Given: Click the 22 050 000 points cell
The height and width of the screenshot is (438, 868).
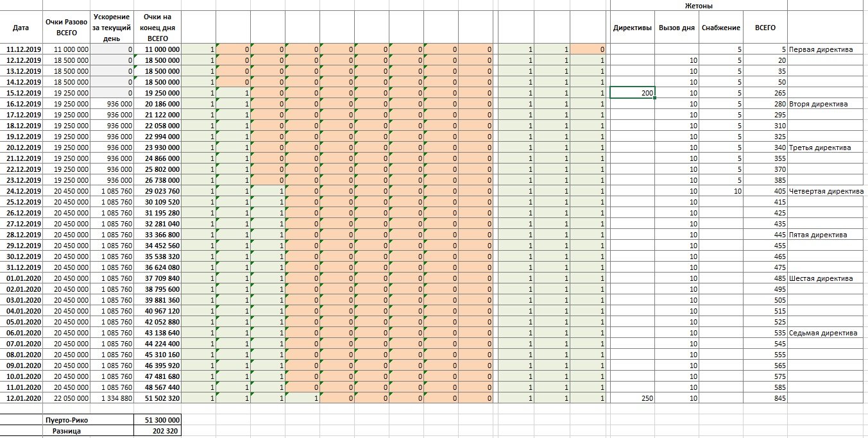Looking at the screenshot, I should pos(67,398).
